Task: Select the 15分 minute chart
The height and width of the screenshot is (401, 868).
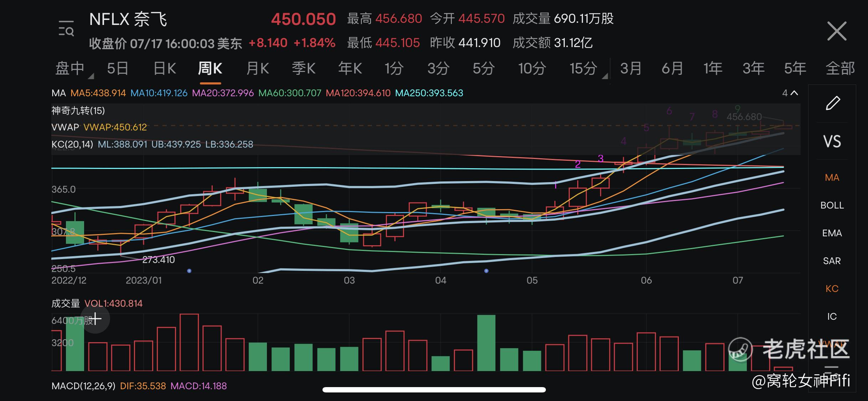Action: point(583,68)
